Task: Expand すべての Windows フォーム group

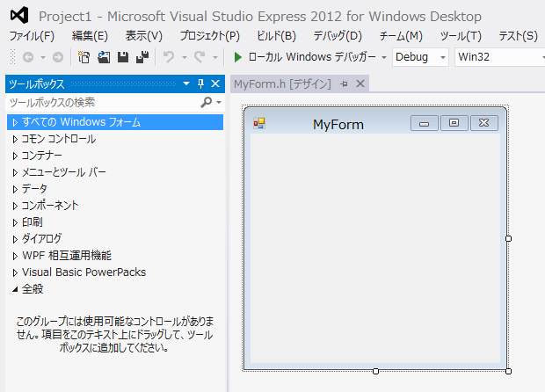Action: tap(15, 123)
